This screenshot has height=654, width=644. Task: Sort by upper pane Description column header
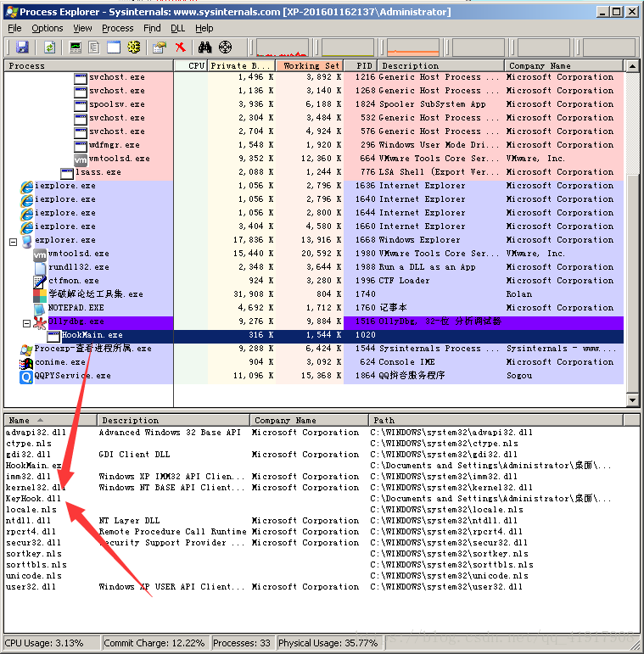441,66
